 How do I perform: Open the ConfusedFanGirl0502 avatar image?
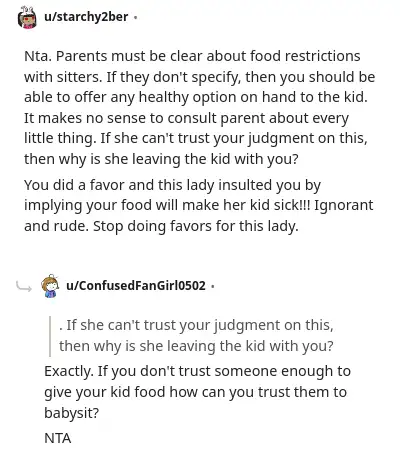[50, 286]
